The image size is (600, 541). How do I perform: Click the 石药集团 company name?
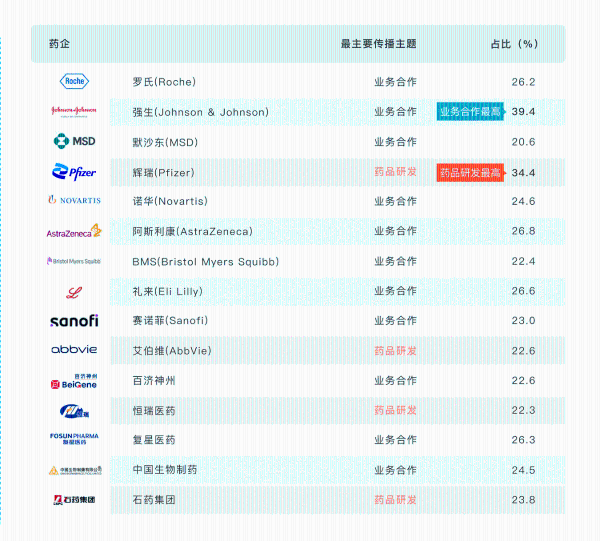pyautogui.click(x=154, y=500)
